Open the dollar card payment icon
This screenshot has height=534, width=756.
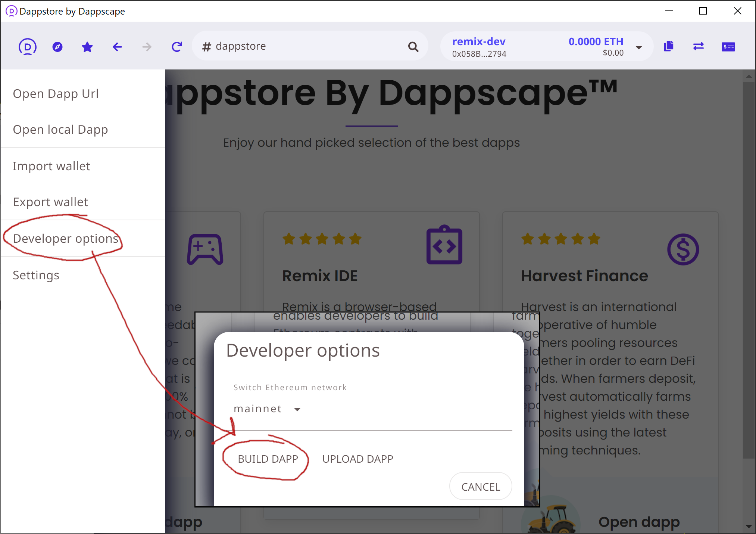tap(728, 47)
